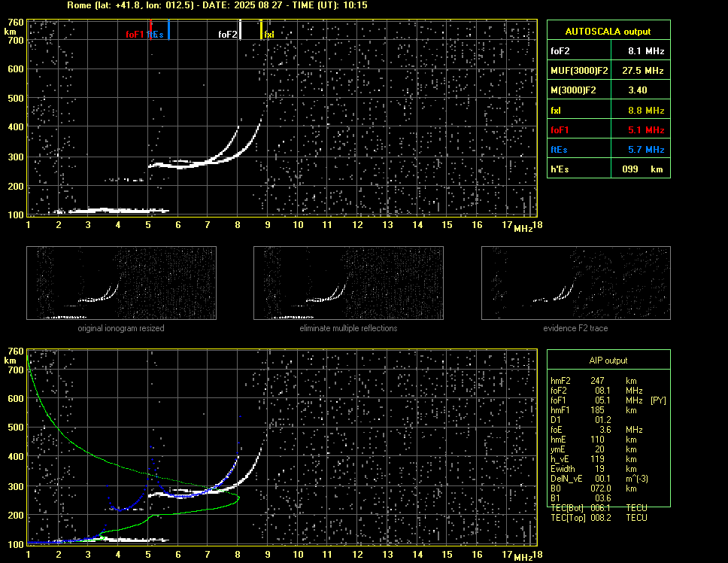The width and height of the screenshot is (728, 563).
Task: Click the hmF2 247 km entry
Action: pyautogui.click(x=594, y=380)
